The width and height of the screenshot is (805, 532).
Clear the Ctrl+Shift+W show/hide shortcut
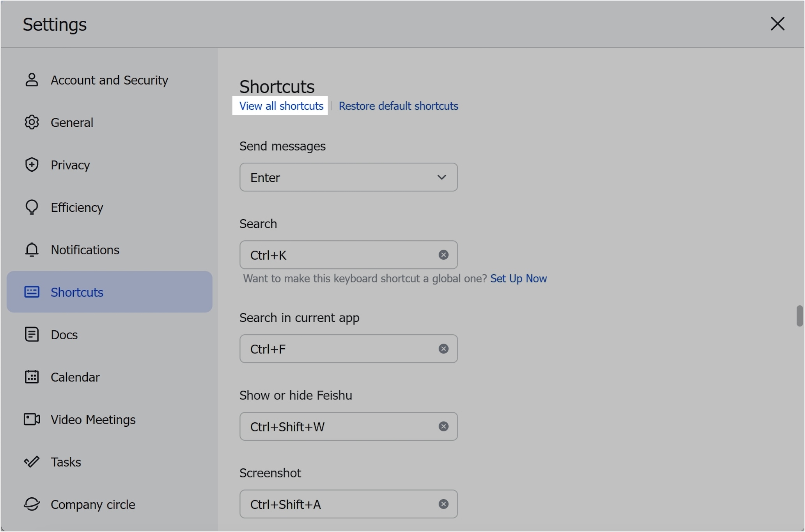443,426
